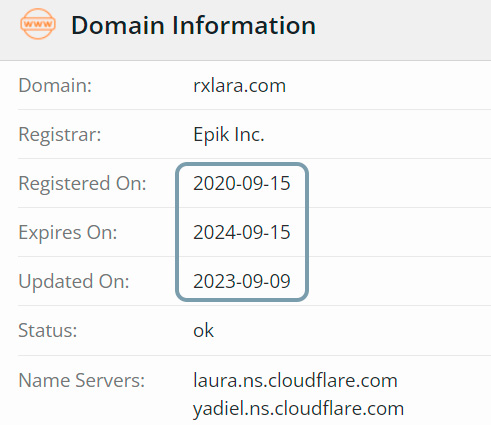The height and width of the screenshot is (425, 491).
Task: Click the Epik Inc. registrar name
Action: click(229, 135)
